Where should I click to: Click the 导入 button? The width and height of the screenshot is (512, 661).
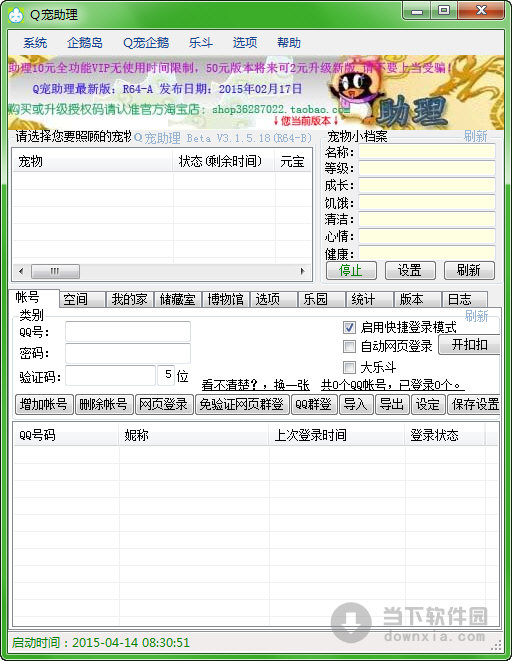356,405
